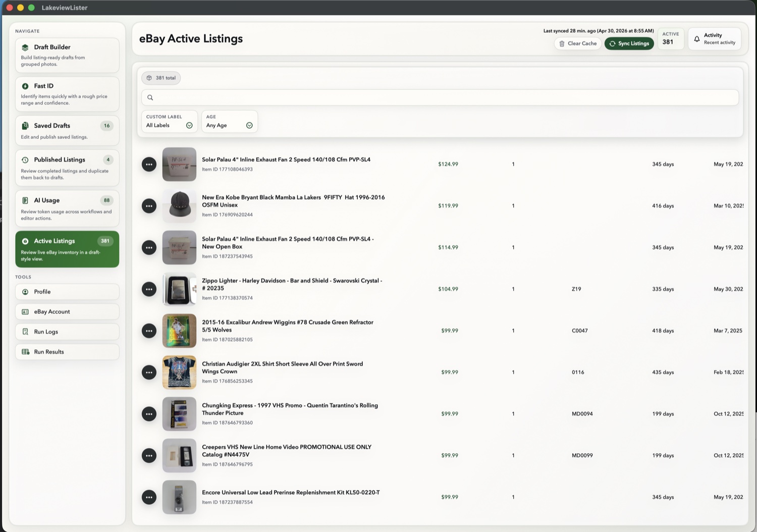This screenshot has width=757, height=532.
Task: Click the 381 total chip
Action: pos(161,78)
